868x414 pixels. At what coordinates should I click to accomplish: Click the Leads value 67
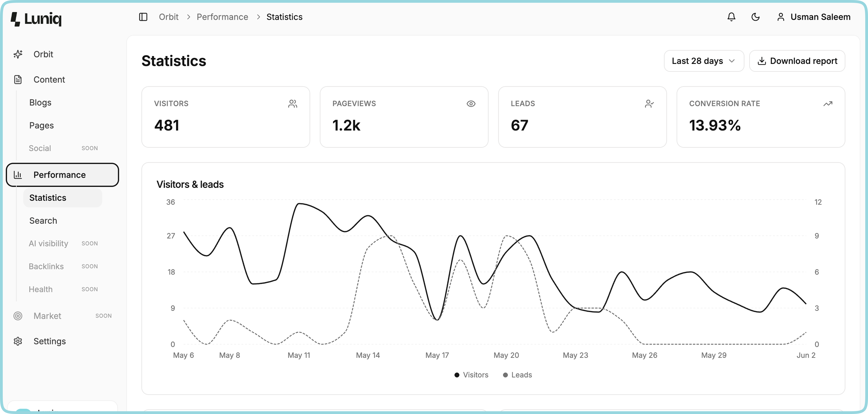[x=519, y=125]
